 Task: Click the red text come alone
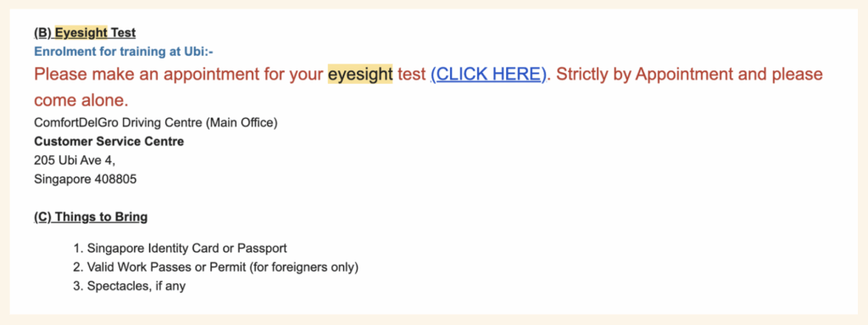81,100
